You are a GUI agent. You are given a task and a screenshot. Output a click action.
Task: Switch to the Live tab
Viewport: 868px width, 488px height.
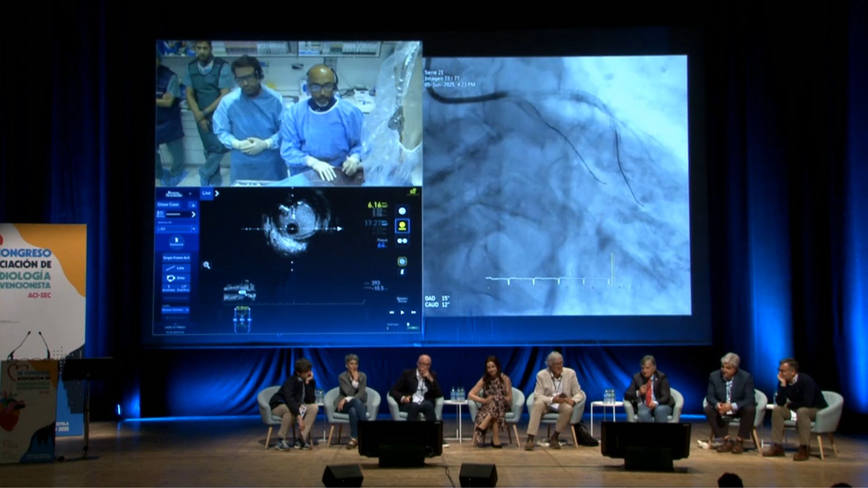click(x=206, y=193)
